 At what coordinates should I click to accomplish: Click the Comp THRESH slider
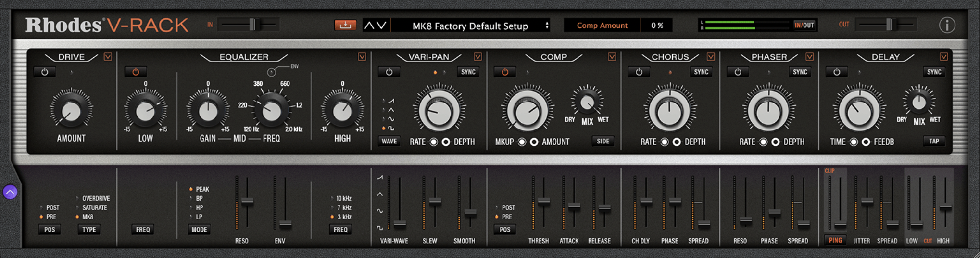point(544,202)
